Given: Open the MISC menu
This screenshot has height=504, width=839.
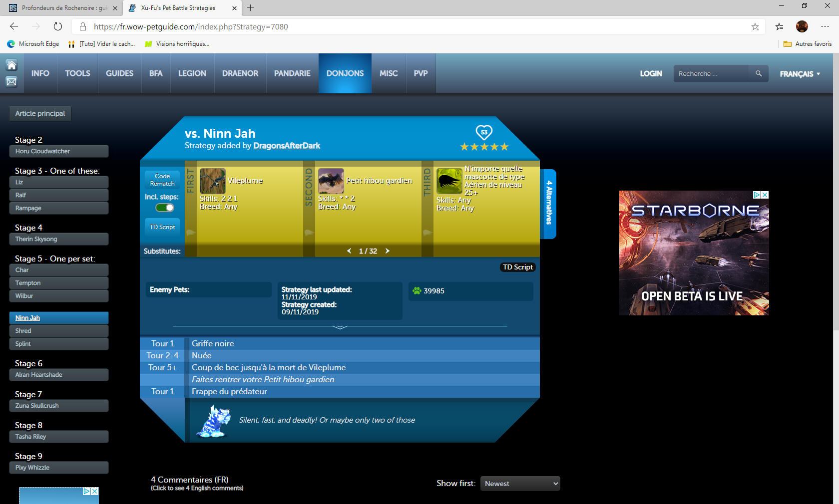Looking at the screenshot, I should coord(389,73).
